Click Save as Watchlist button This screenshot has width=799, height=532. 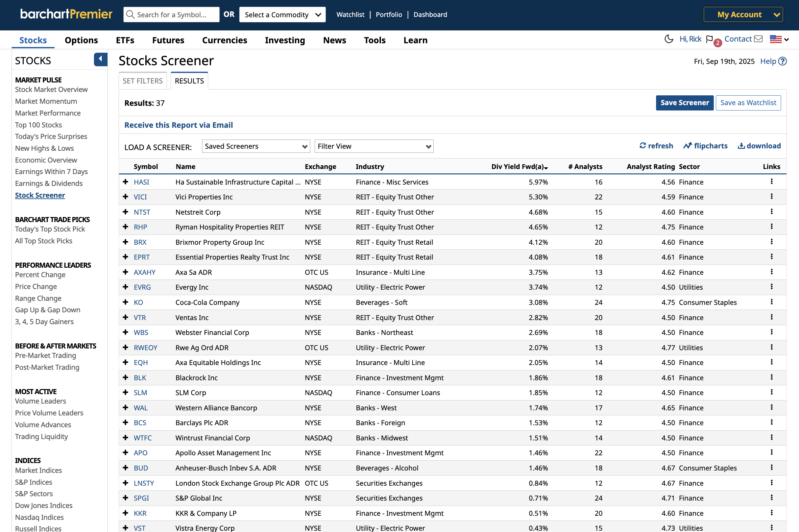click(x=748, y=103)
